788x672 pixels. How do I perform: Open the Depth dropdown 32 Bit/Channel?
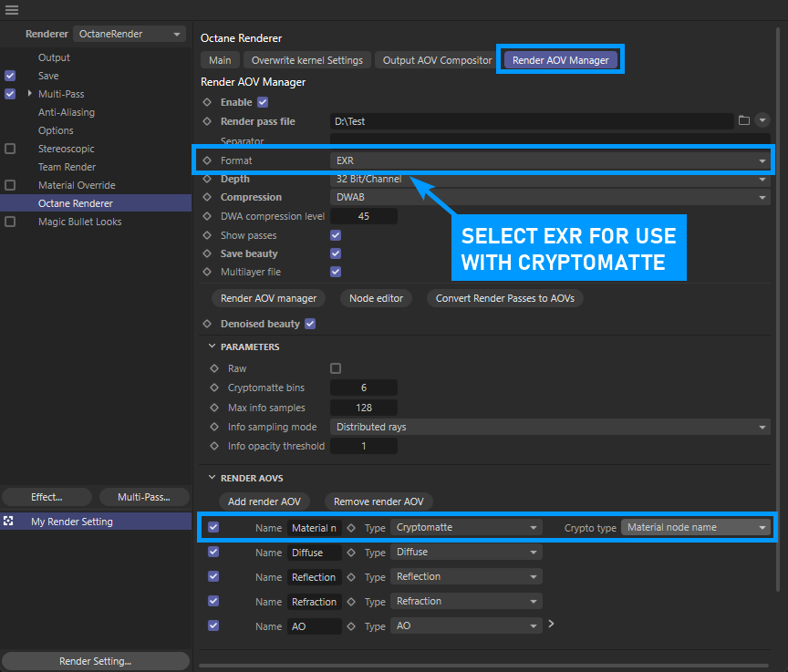(550, 180)
